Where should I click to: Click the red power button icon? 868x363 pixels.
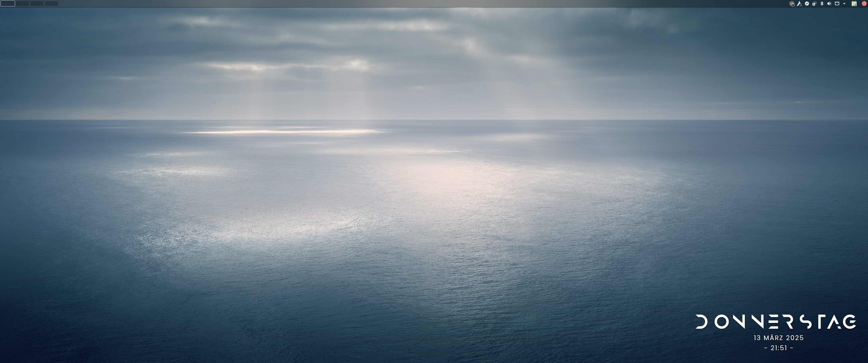pos(864,4)
